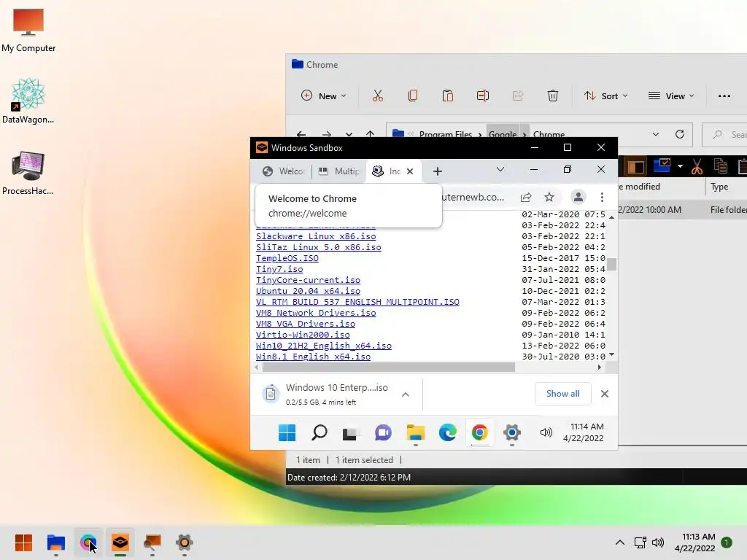Open sandbox Settings gear taskbar icon
Viewport: 747px width, 560px height.
pyautogui.click(x=511, y=432)
